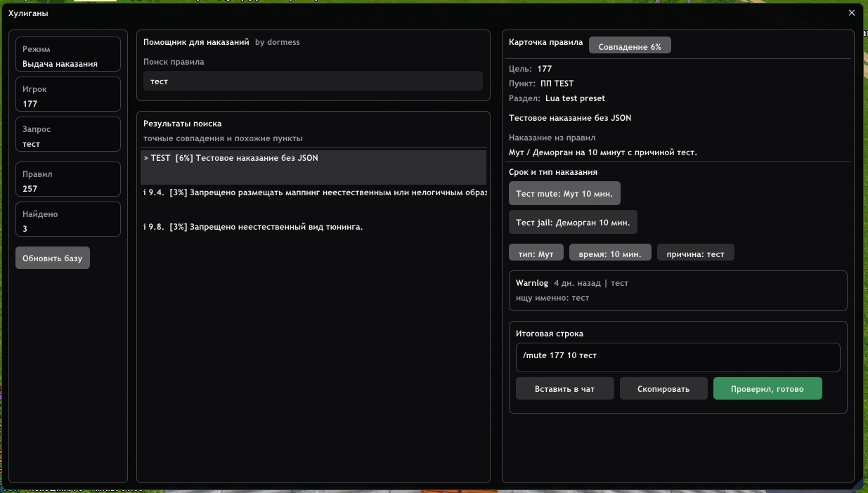Image resolution: width=868 pixels, height=493 pixels.
Task: Click the Правил 257 card
Action: pyautogui.click(x=68, y=180)
